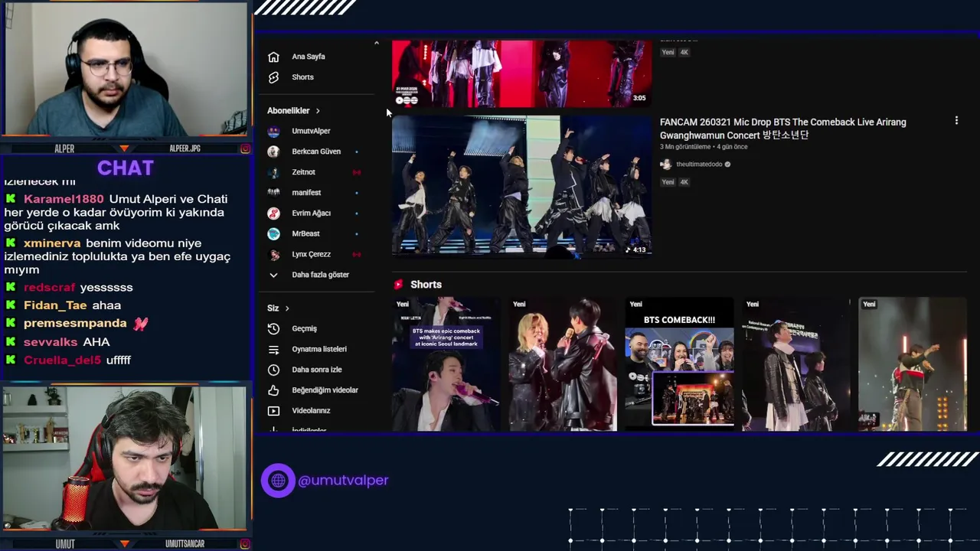Play the 3:05 red stage video thumbnail

pos(521,73)
